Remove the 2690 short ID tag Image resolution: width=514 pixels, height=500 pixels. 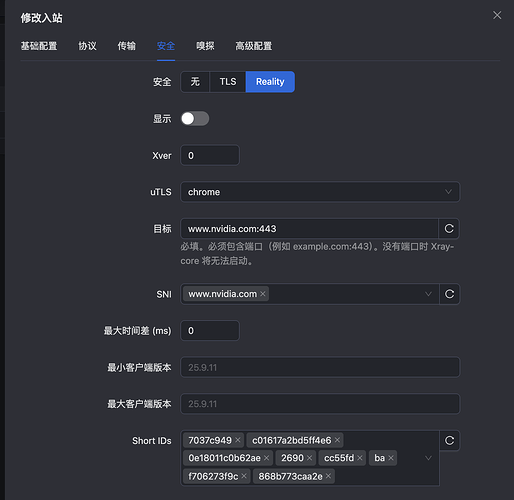(x=309, y=458)
